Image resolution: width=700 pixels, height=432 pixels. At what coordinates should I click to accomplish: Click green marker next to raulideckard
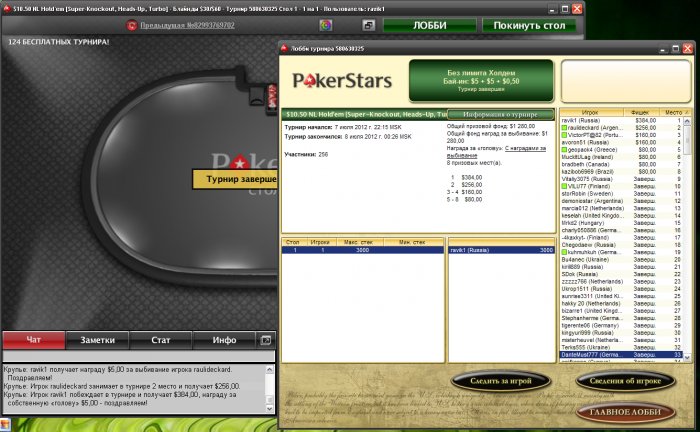(564, 128)
